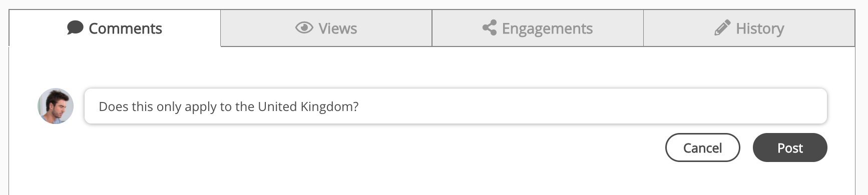Open the Views tab

coord(326,28)
